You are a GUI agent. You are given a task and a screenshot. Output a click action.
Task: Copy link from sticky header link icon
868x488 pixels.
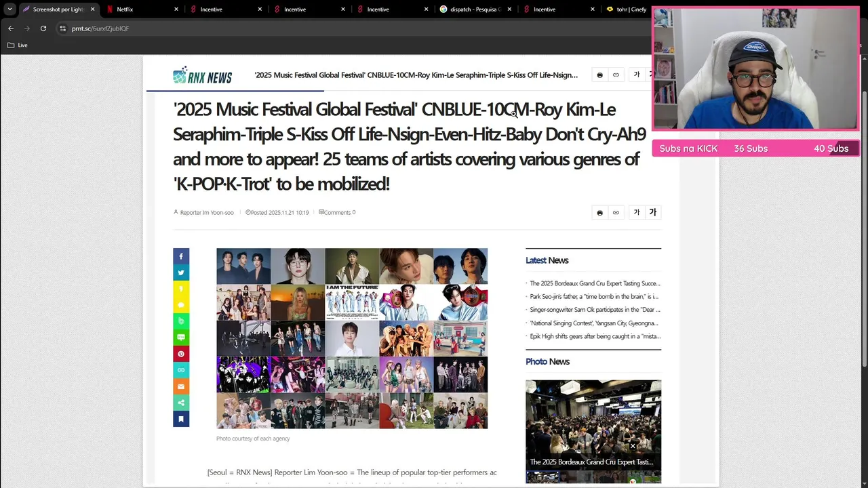point(616,75)
